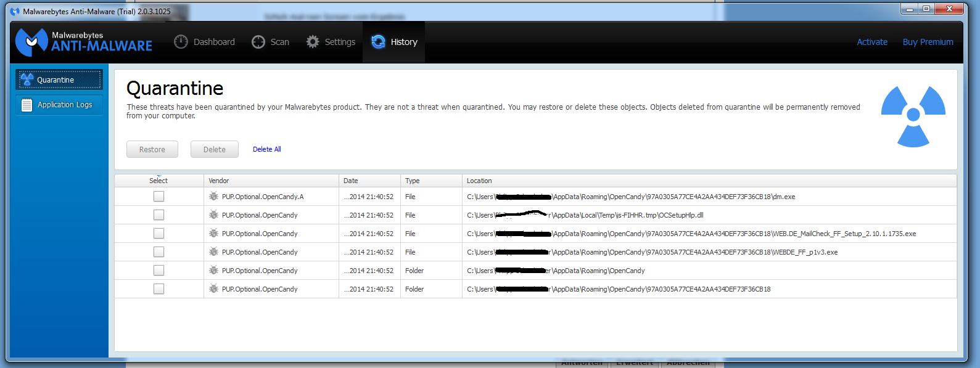Open the Dashboard tab
This screenshot has height=368, width=980.
point(204,42)
